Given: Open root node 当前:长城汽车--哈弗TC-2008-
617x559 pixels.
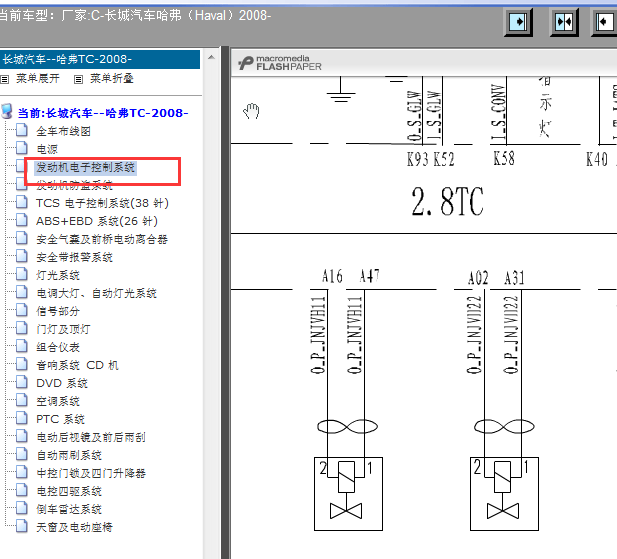Looking at the screenshot, I should click(103, 113).
